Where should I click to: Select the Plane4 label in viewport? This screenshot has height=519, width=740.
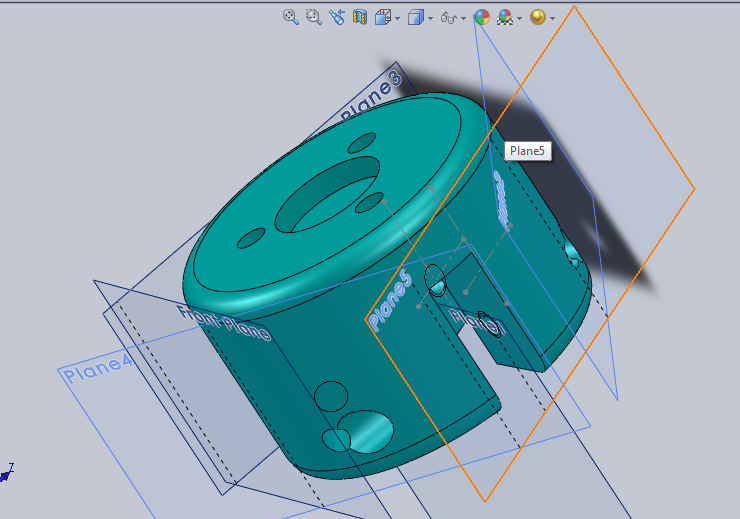(x=97, y=370)
